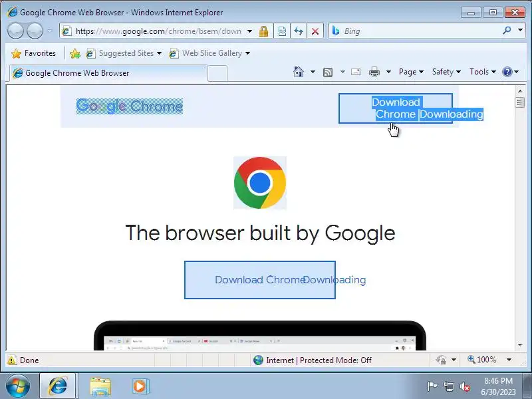Screen dimensions: 532x399
Task: Click the Forward navigation button
Action: click(x=35, y=31)
